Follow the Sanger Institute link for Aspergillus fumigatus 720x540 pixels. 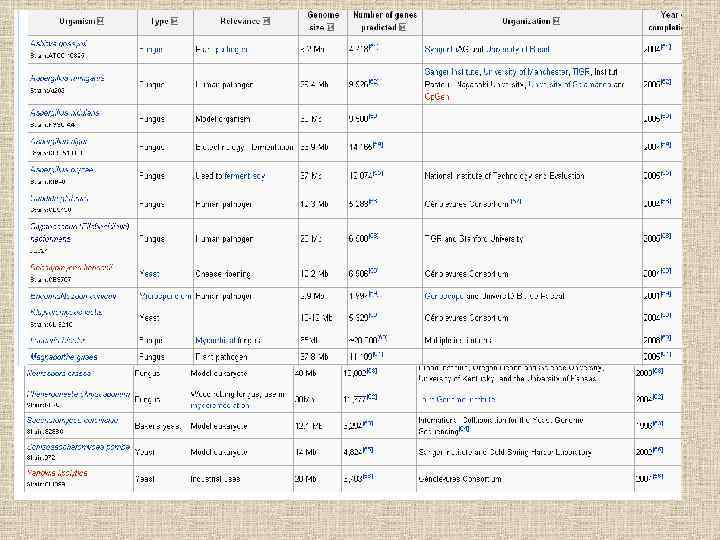[x=452, y=72]
